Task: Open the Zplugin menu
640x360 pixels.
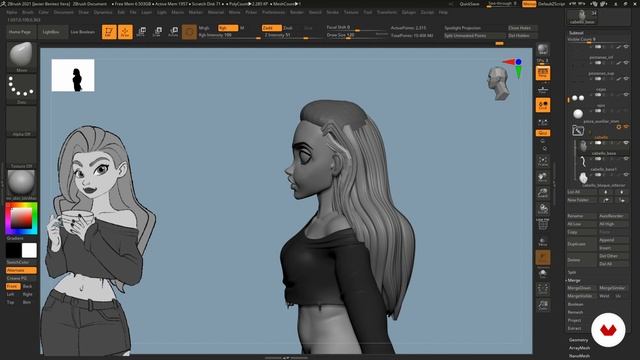Action: click(x=409, y=12)
